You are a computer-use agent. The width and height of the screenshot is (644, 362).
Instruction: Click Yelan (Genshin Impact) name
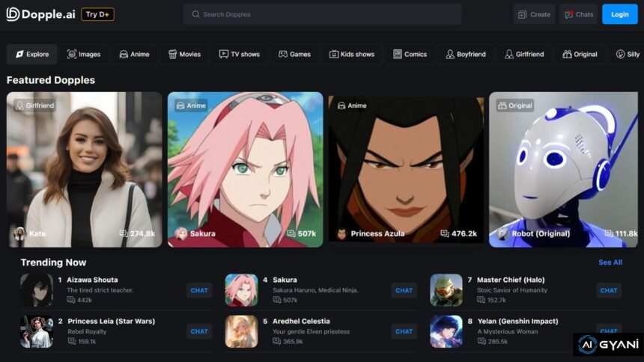(518, 322)
